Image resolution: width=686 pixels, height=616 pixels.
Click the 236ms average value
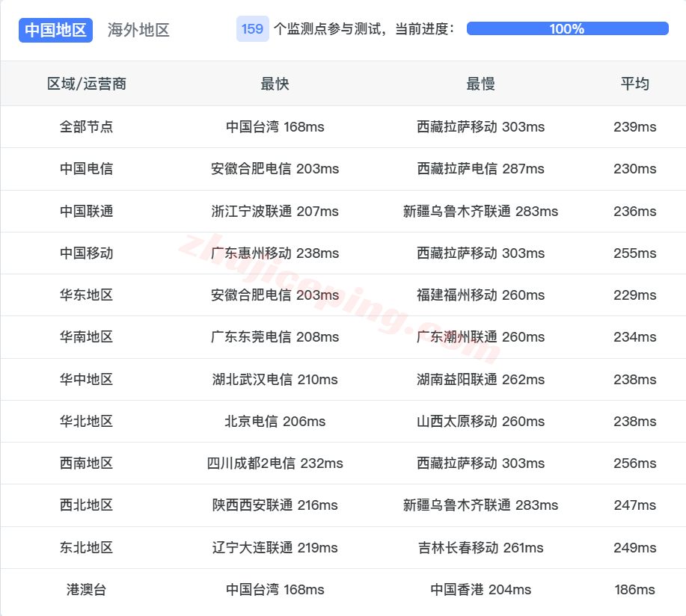(635, 211)
